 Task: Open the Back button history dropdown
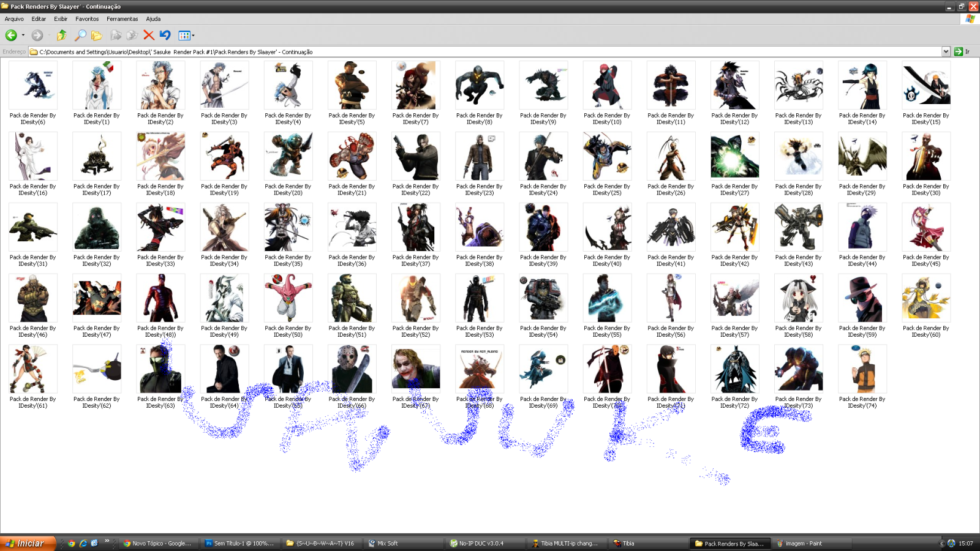point(23,36)
